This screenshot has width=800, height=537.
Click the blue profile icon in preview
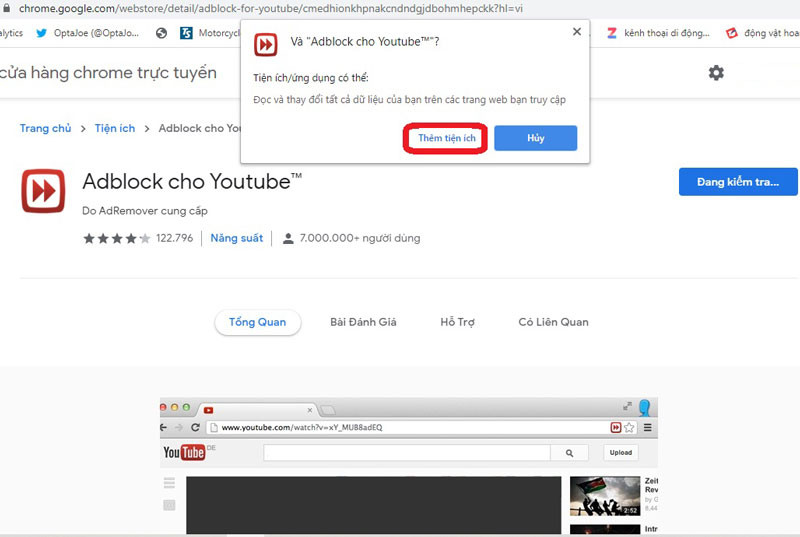[644, 408]
